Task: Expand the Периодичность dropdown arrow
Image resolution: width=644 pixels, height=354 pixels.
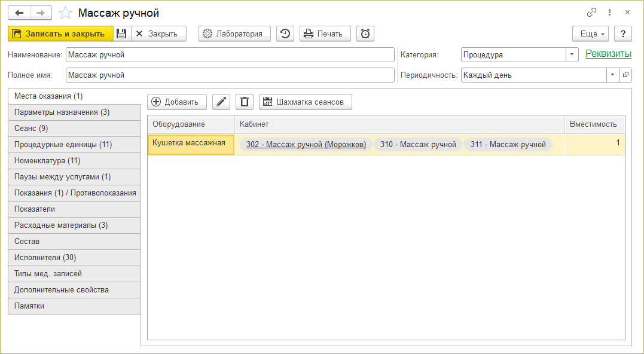Action: click(x=612, y=75)
